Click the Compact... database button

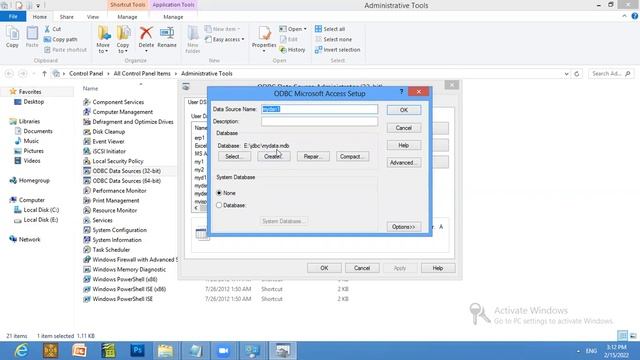point(352,156)
